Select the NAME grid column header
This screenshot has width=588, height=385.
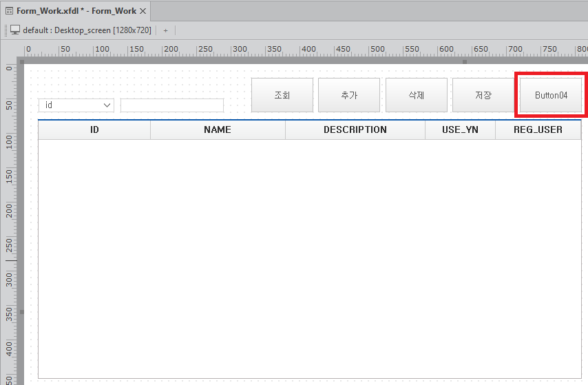218,129
